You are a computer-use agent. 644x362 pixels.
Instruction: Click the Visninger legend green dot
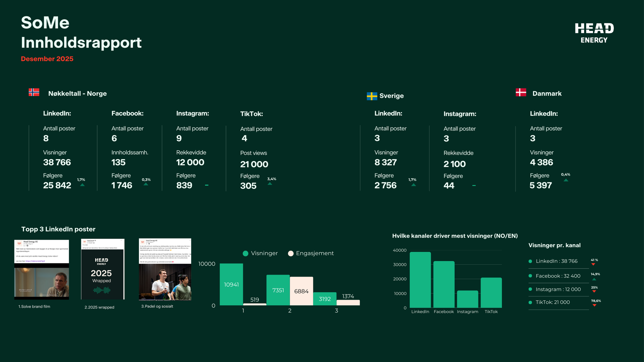245,253
